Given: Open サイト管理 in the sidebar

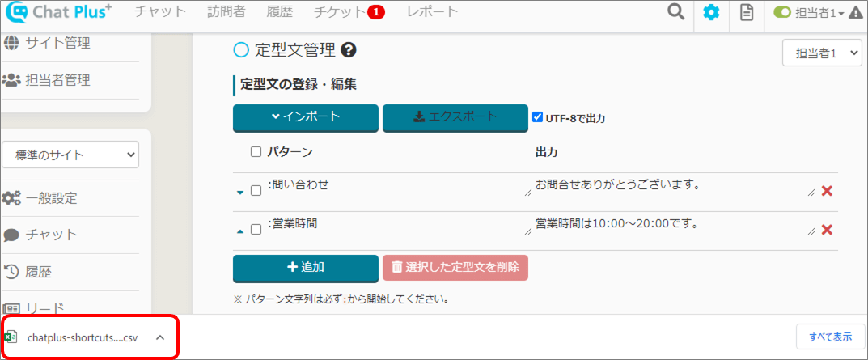Looking at the screenshot, I should pos(57,43).
